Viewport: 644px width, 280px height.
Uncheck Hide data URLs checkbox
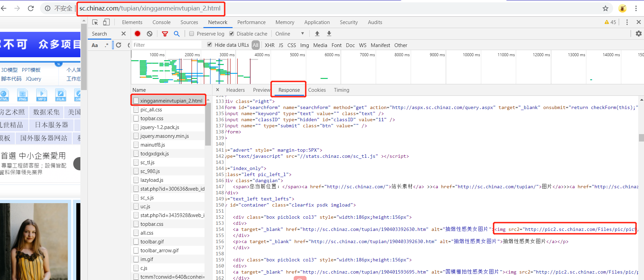point(210,44)
